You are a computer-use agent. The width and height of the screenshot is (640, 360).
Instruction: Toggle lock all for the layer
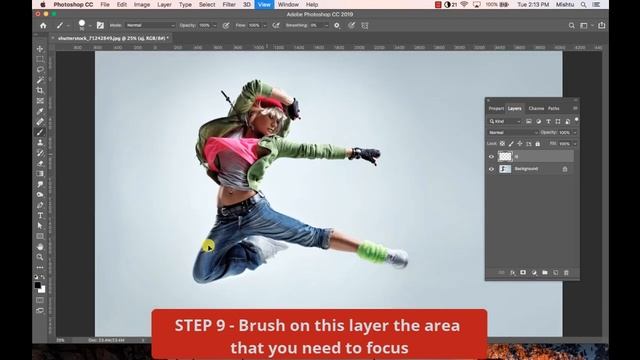(538, 144)
